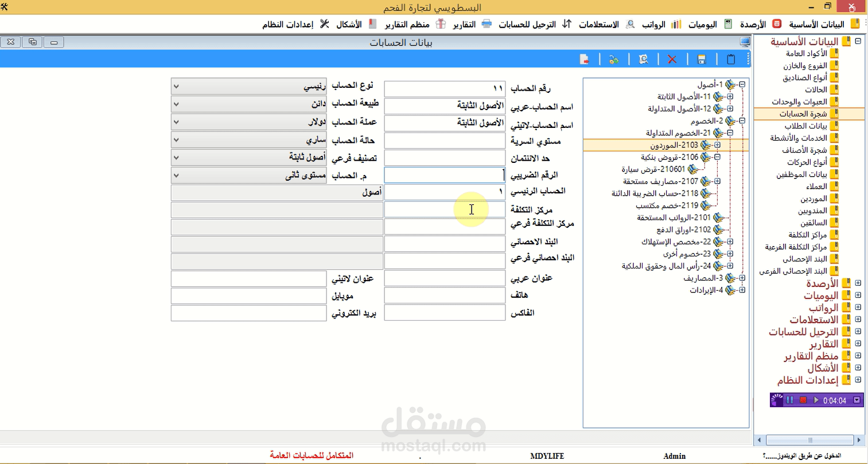Click the بريد الكتروني input field

coord(248,313)
